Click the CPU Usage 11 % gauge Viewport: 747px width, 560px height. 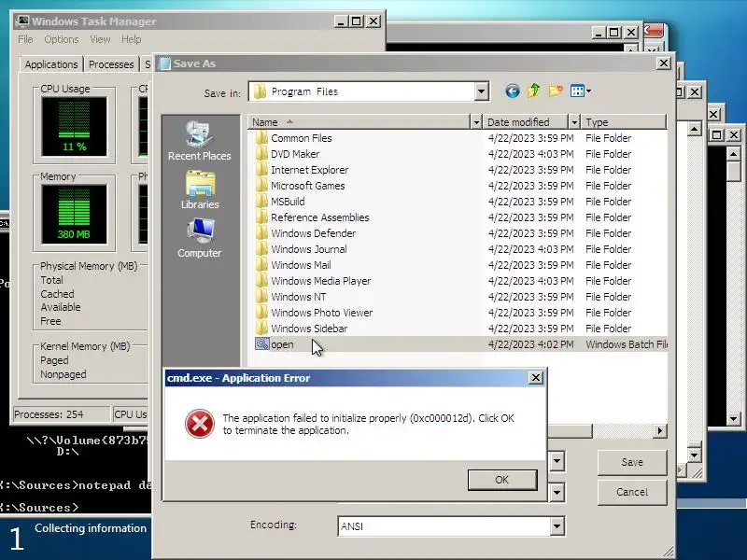tap(75, 126)
